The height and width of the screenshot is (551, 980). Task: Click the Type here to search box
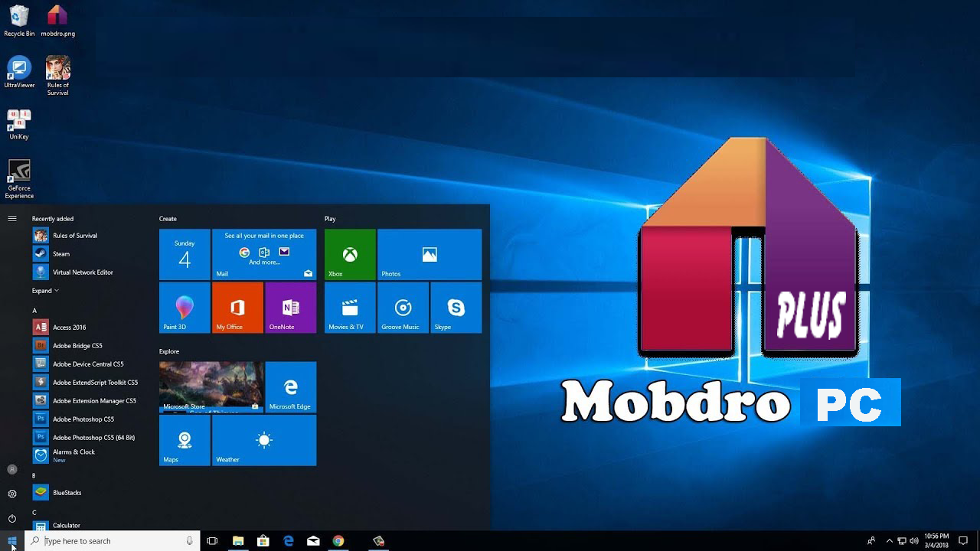click(113, 541)
